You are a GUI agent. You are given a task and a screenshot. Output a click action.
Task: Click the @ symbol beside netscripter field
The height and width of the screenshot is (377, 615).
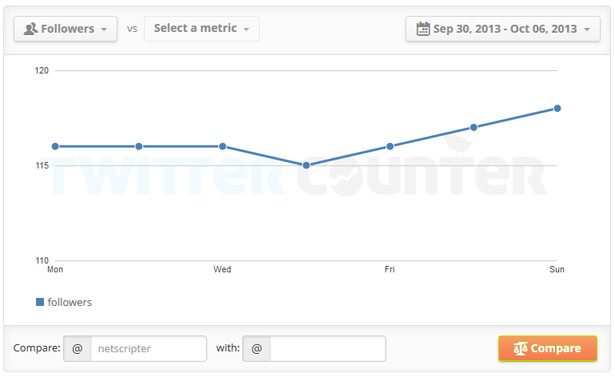(x=77, y=348)
